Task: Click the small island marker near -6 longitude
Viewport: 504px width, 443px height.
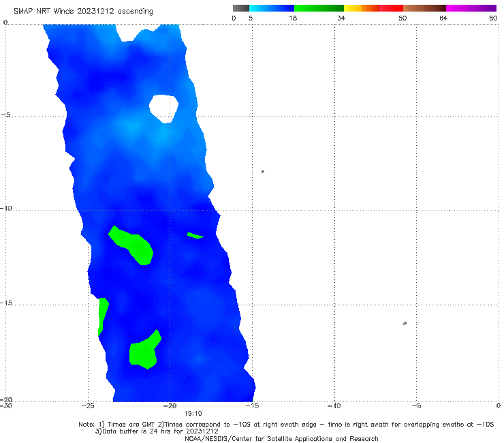Action: [x=405, y=323]
